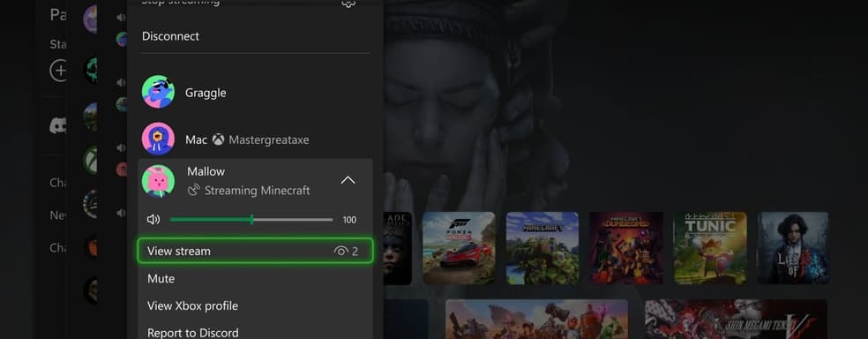
Task: Click the volume value 100
Action: click(349, 220)
